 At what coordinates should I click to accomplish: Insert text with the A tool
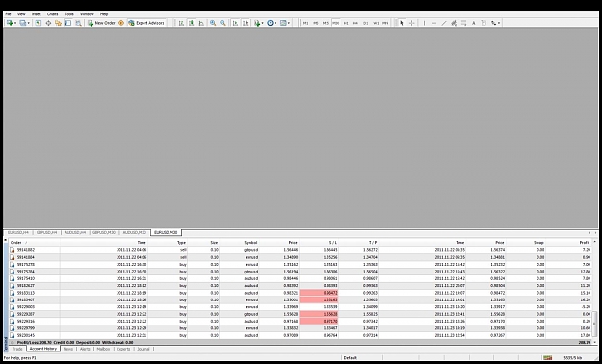point(473,23)
